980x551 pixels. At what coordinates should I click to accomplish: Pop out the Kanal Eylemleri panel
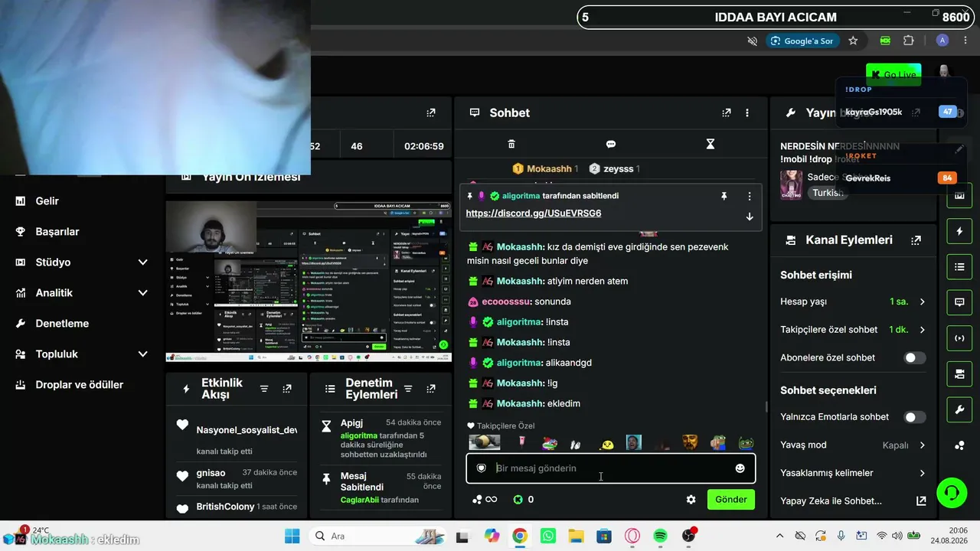pyautogui.click(x=916, y=240)
